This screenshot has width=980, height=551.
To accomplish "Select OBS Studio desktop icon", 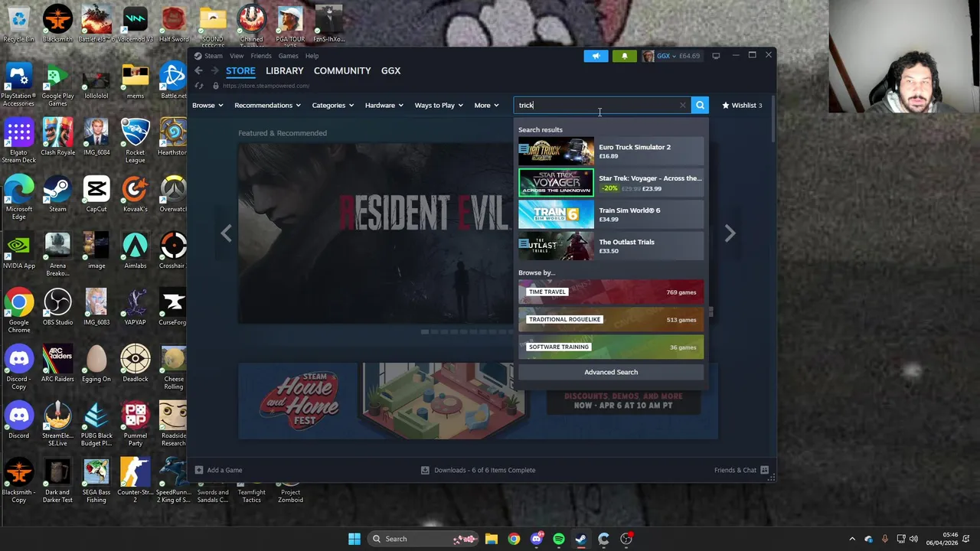I will [57, 307].
